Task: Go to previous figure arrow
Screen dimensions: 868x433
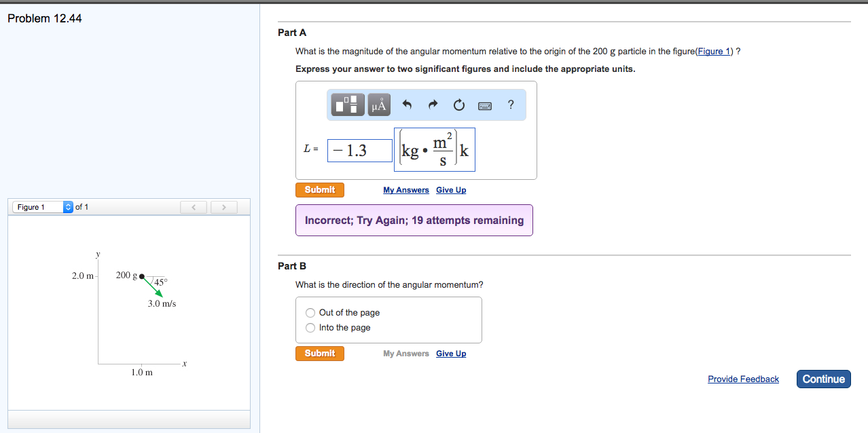Action: coord(194,207)
